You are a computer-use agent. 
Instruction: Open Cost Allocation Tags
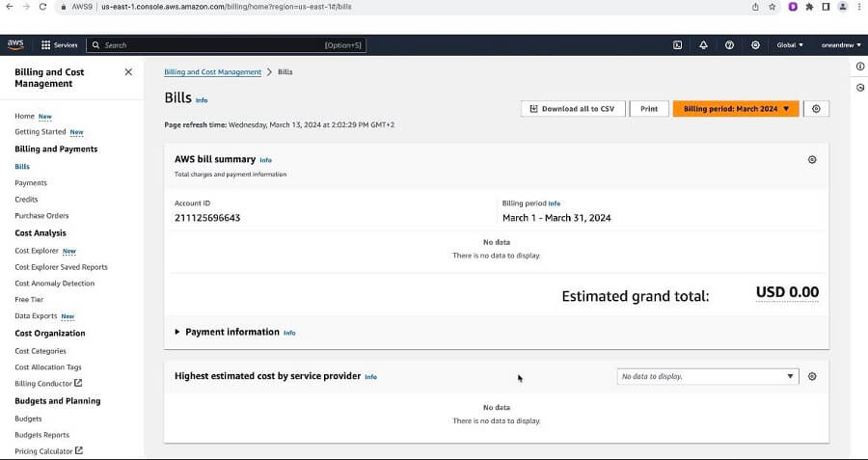pyautogui.click(x=48, y=367)
